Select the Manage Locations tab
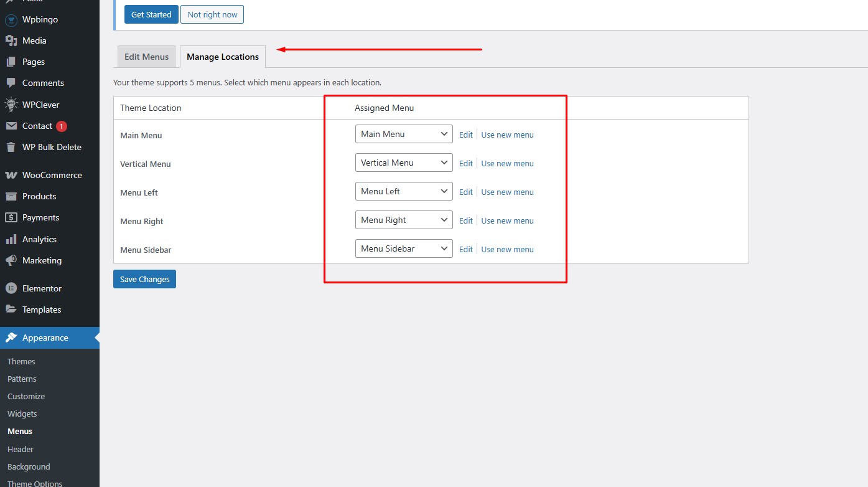Viewport: 868px width, 487px height. (x=223, y=57)
